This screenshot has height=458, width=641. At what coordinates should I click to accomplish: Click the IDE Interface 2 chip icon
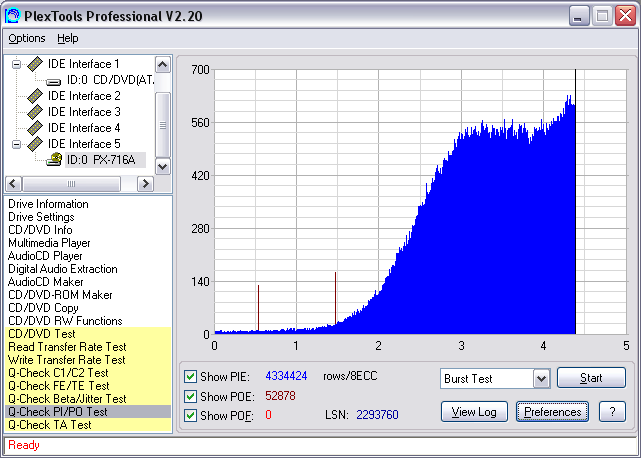[35, 96]
